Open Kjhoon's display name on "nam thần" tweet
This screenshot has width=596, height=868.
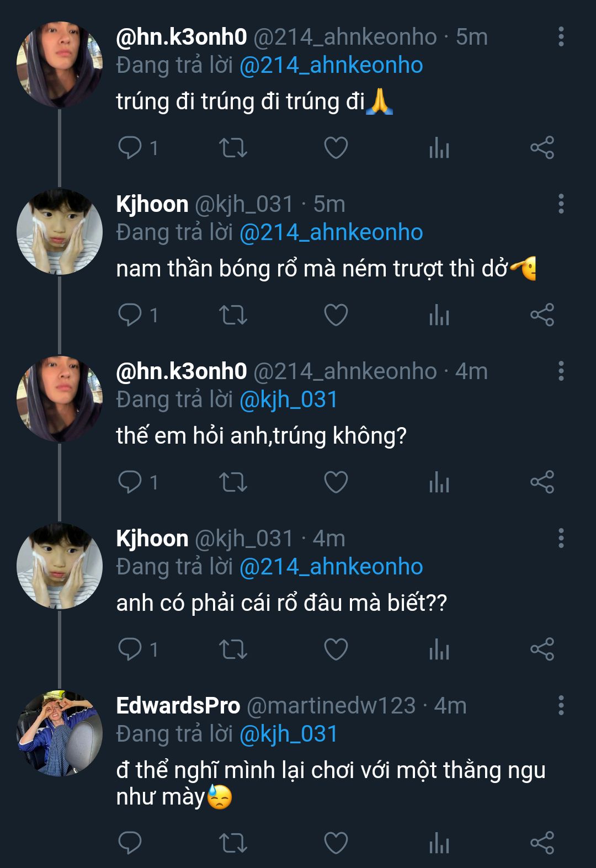[152, 205]
